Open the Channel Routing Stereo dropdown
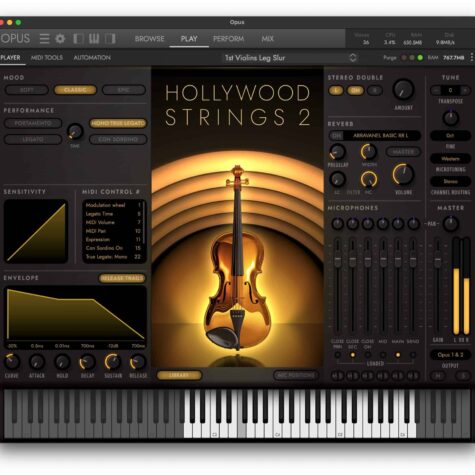The height and width of the screenshot is (475, 475). coord(450,181)
